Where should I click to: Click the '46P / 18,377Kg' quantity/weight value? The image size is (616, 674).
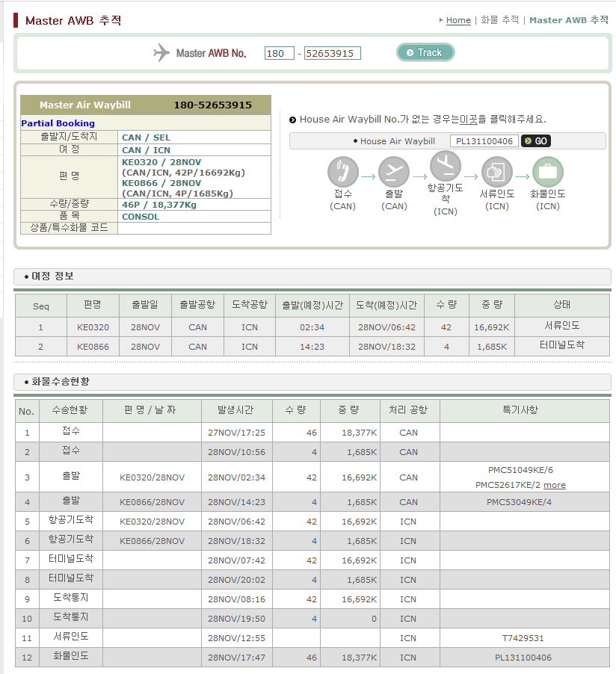coord(159,205)
